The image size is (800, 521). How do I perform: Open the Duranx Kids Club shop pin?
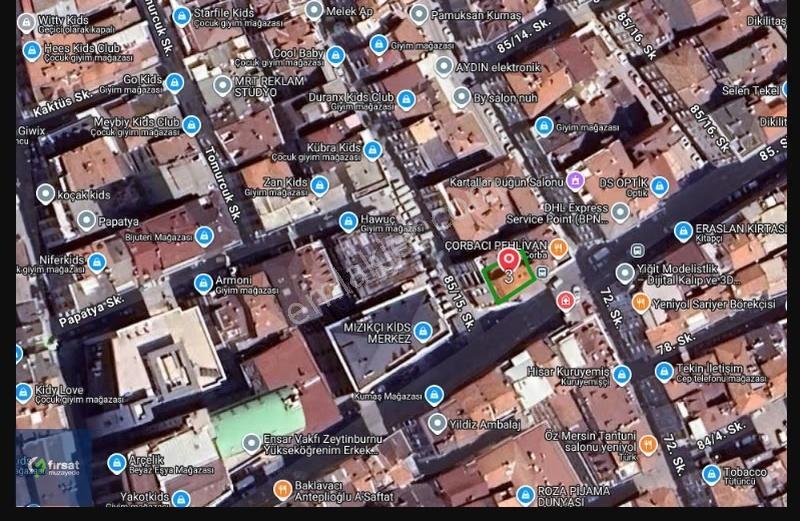pos(406,100)
